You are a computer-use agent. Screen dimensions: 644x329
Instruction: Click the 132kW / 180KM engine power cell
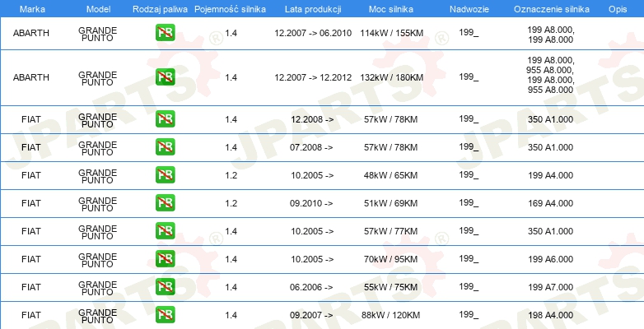pos(391,77)
